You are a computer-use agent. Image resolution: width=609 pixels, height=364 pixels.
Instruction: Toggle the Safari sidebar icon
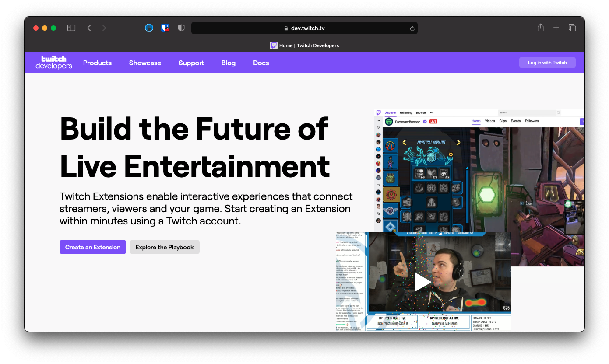coord(70,28)
